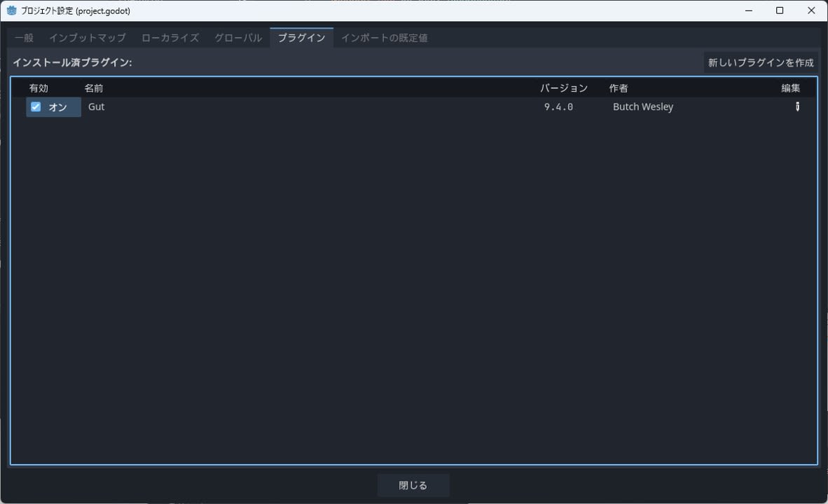
Task: Click the 編集 column header
Action: click(790, 88)
